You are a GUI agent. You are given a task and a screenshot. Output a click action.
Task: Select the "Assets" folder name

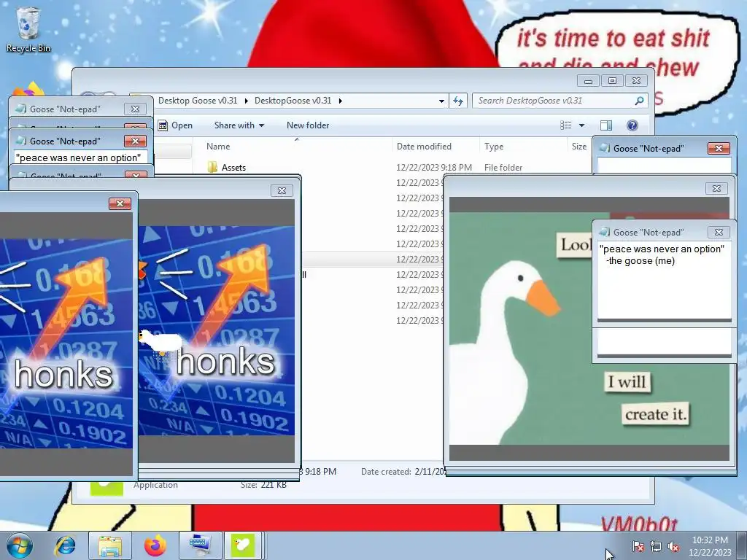point(233,168)
